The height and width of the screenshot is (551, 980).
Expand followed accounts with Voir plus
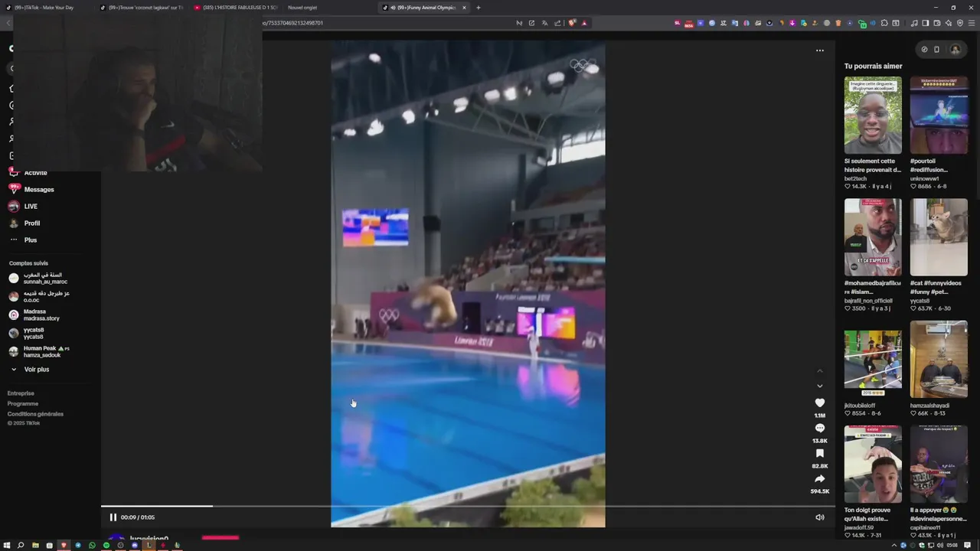[36, 370]
